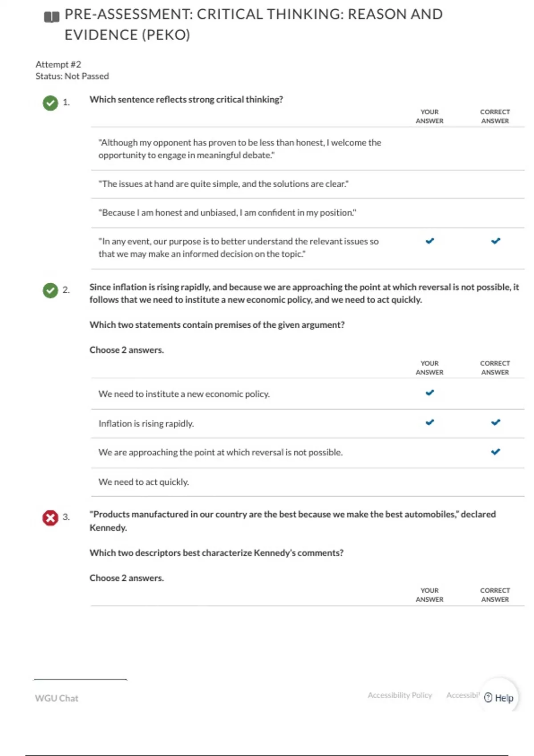This screenshot has width=534, height=756.
Task: Select the "We need to act quickly" option
Action: tap(144, 482)
